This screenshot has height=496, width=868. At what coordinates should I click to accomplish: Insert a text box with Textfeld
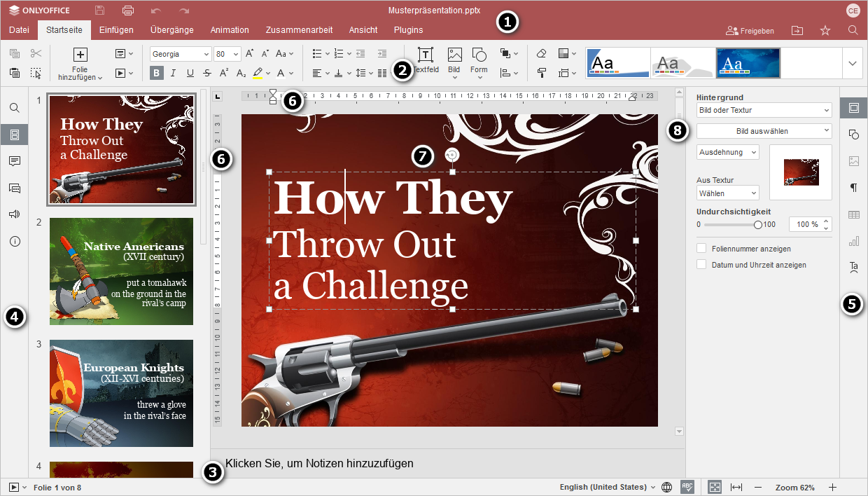tap(425, 60)
